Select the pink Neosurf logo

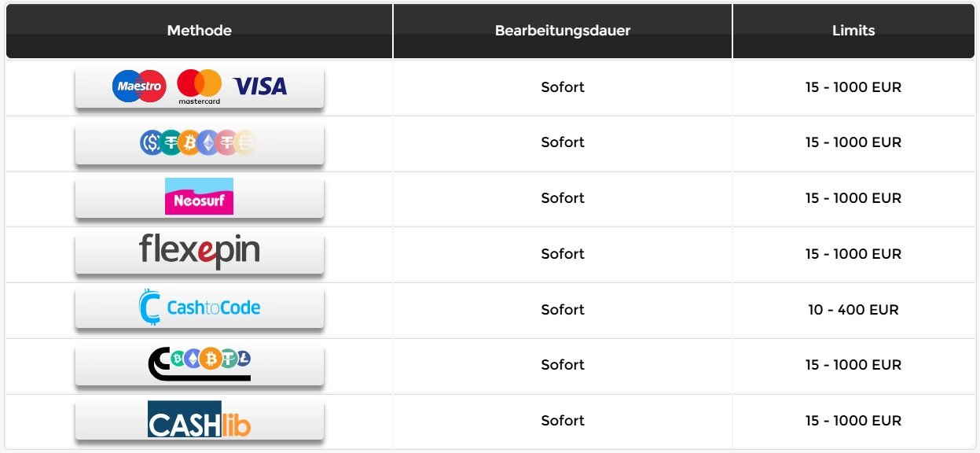pos(199,196)
